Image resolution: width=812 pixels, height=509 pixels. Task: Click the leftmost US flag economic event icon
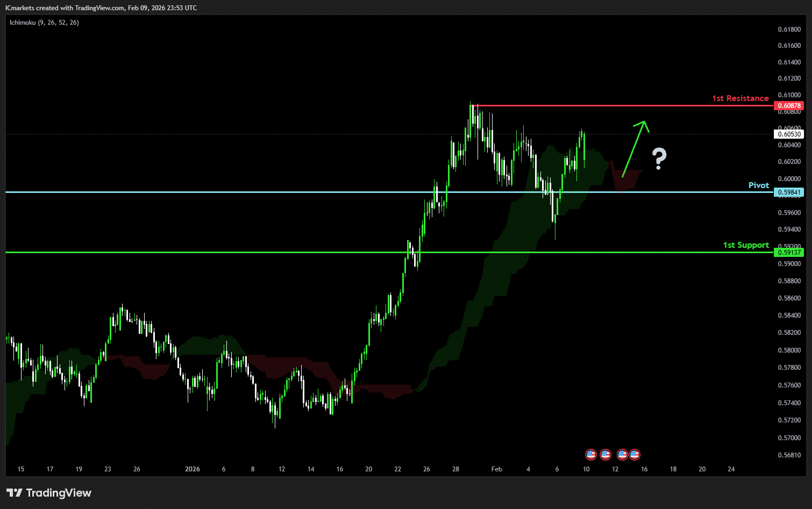pyautogui.click(x=591, y=455)
